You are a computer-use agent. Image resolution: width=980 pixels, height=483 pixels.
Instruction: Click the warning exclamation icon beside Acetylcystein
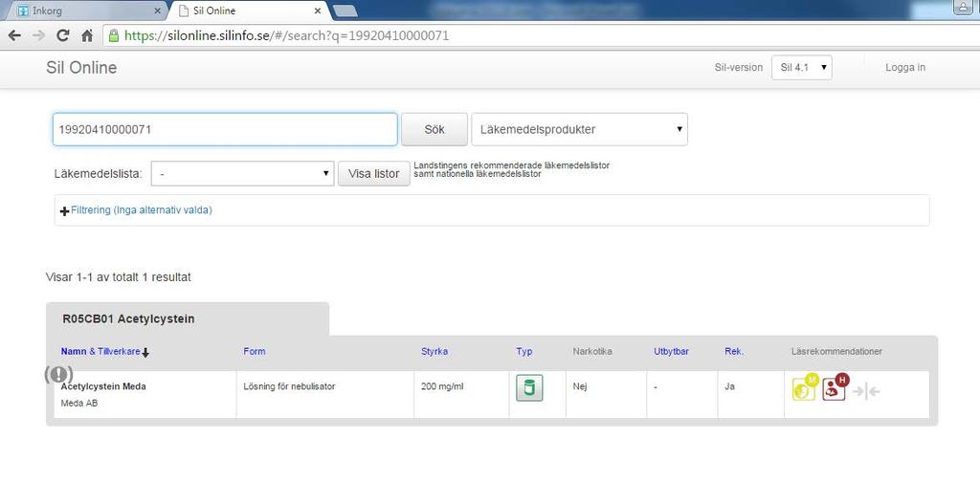click(58, 374)
